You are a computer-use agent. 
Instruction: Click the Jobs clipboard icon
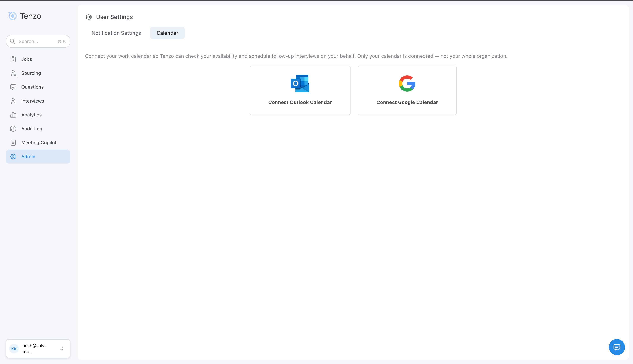(13, 59)
